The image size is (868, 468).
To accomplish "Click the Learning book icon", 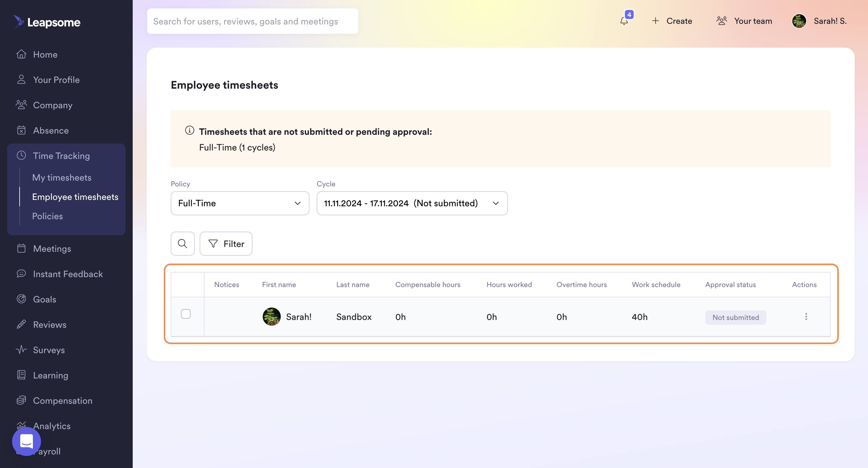I will click(21, 375).
